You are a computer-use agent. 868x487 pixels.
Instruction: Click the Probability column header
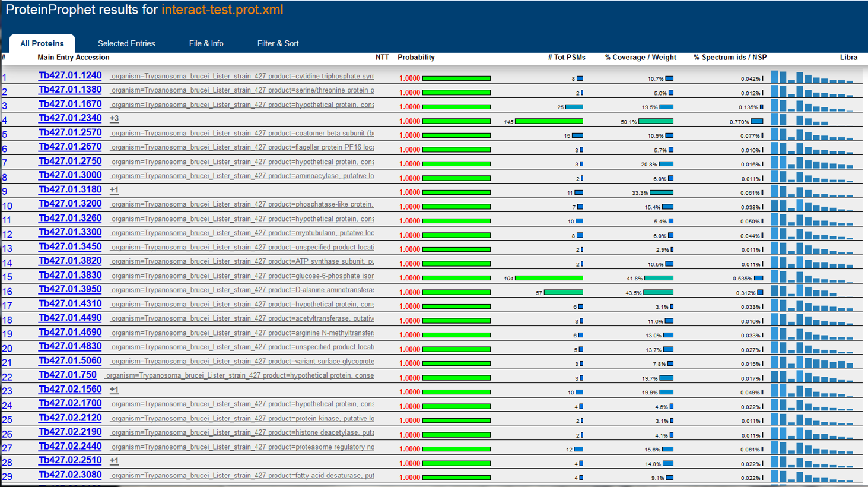[416, 58]
